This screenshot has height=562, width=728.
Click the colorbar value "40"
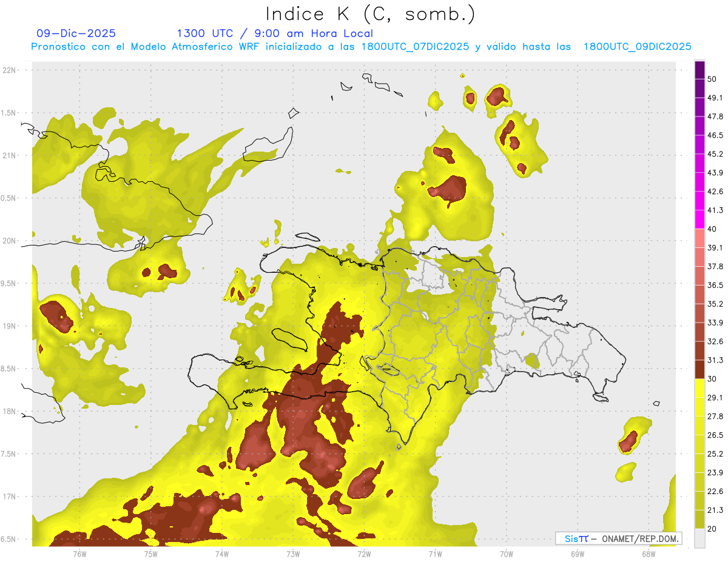pos(712,229)
